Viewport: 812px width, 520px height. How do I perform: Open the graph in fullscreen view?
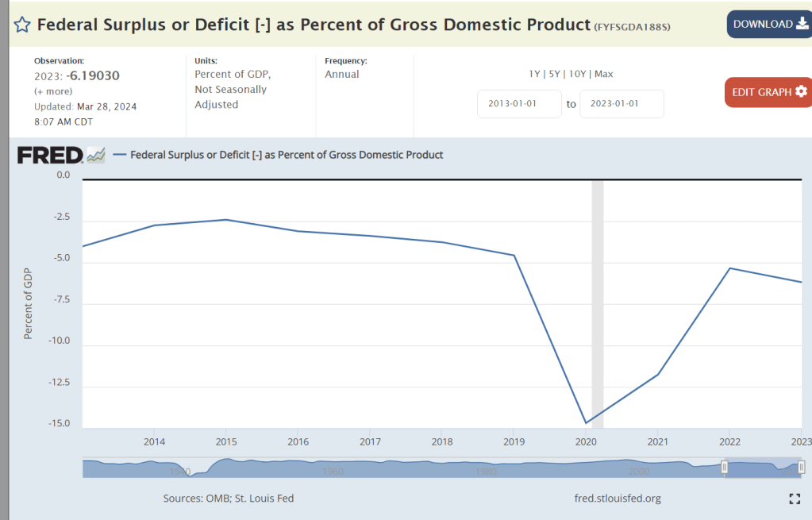(x=795, y=499)
